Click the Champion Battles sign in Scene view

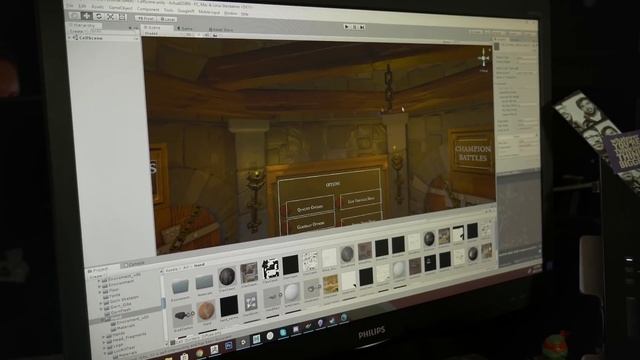tap(472, 153)
